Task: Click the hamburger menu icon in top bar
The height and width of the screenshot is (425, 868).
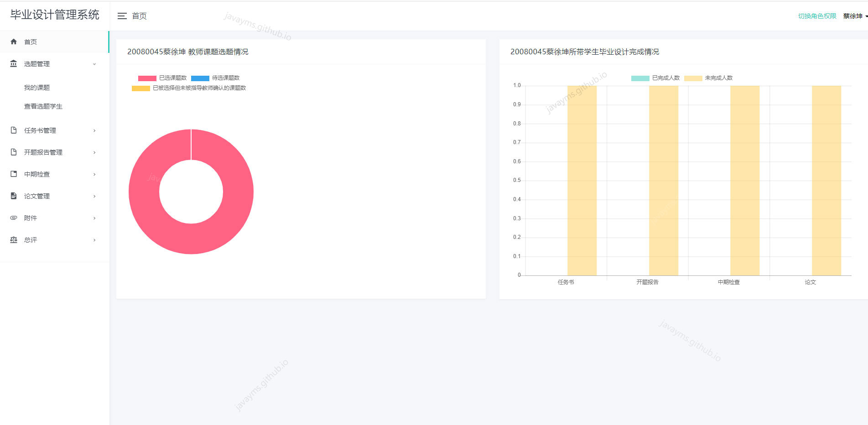Action: click(x=122, y=16)
